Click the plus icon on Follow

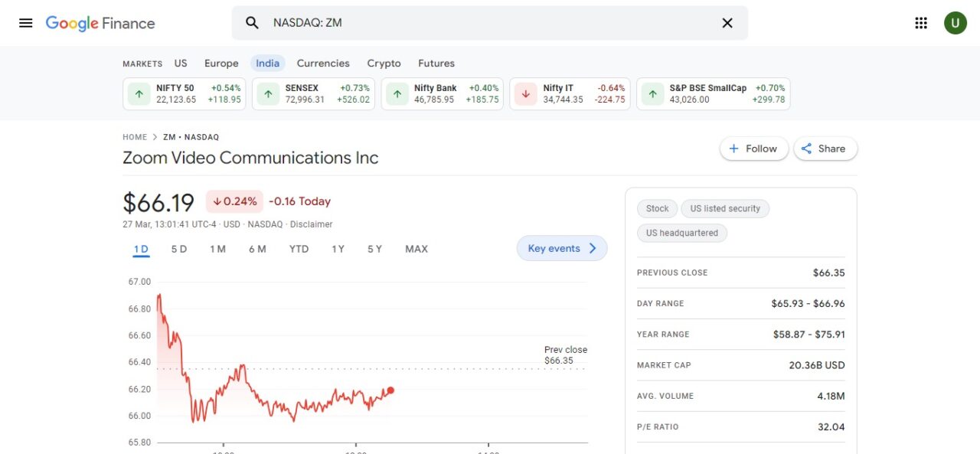point(733,149)
